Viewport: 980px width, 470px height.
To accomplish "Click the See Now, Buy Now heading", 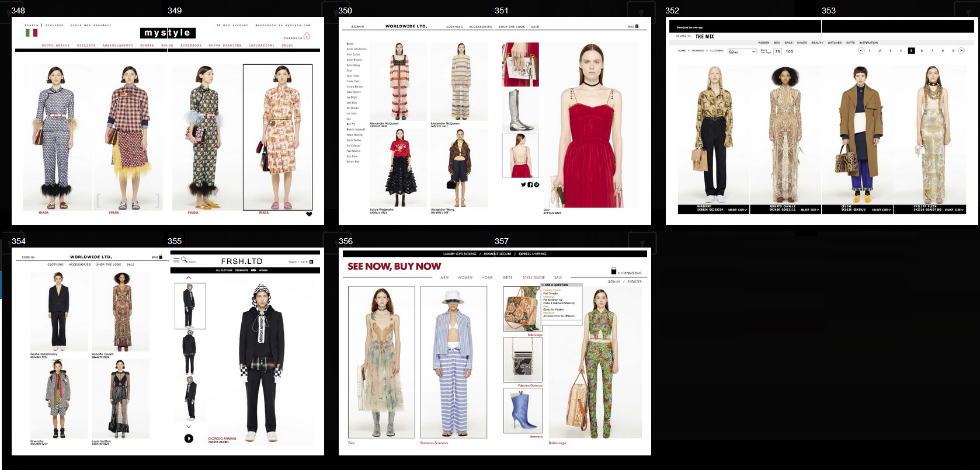I will tap(394, 266).
